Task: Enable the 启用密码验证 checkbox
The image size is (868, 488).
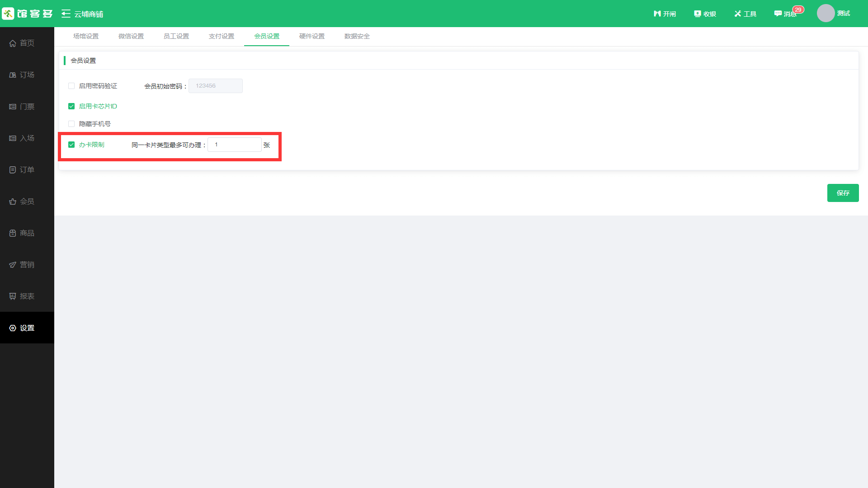Action: pyautogui.click(x=71, y=86)
